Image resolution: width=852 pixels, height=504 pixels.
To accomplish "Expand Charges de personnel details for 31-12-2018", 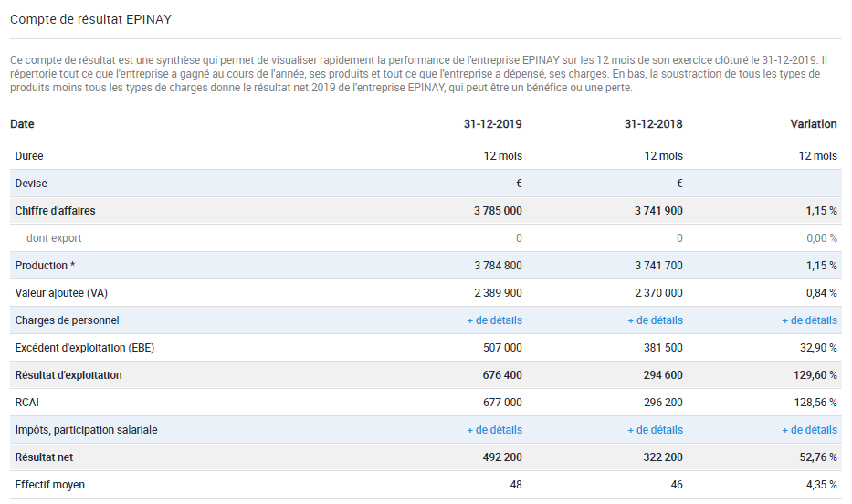I will [x=656, y=320].
